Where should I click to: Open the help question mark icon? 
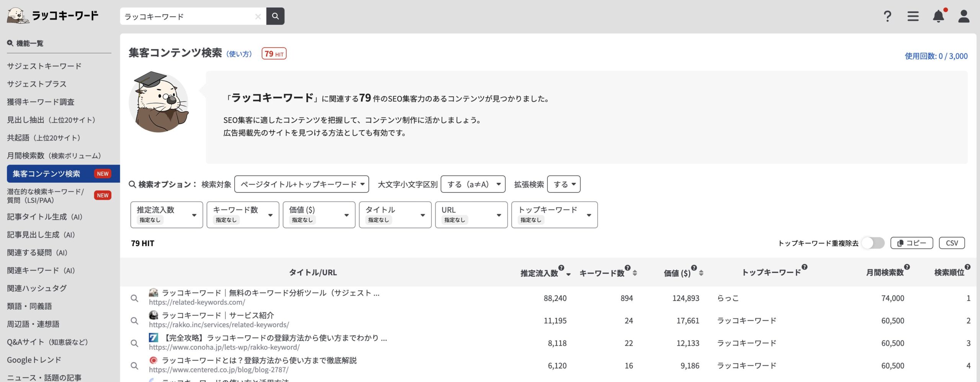point(887,16)
